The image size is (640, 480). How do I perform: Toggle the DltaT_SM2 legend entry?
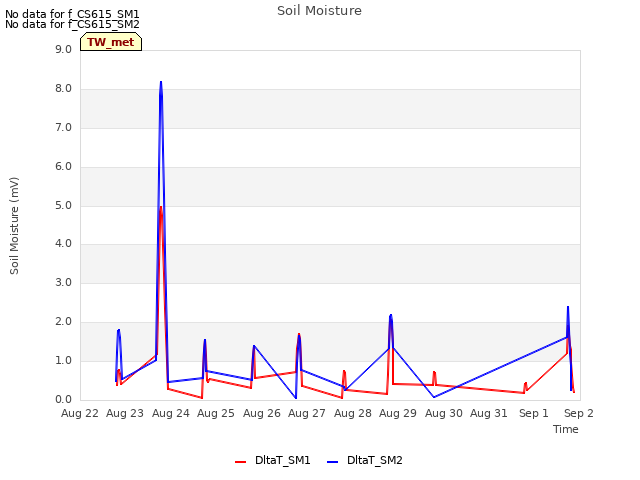tap(365, 460)
